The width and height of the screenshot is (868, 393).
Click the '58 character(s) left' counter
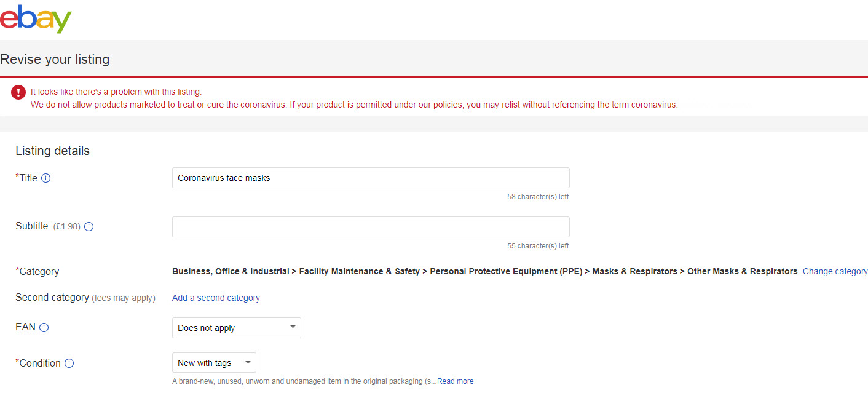coord(538,197)
